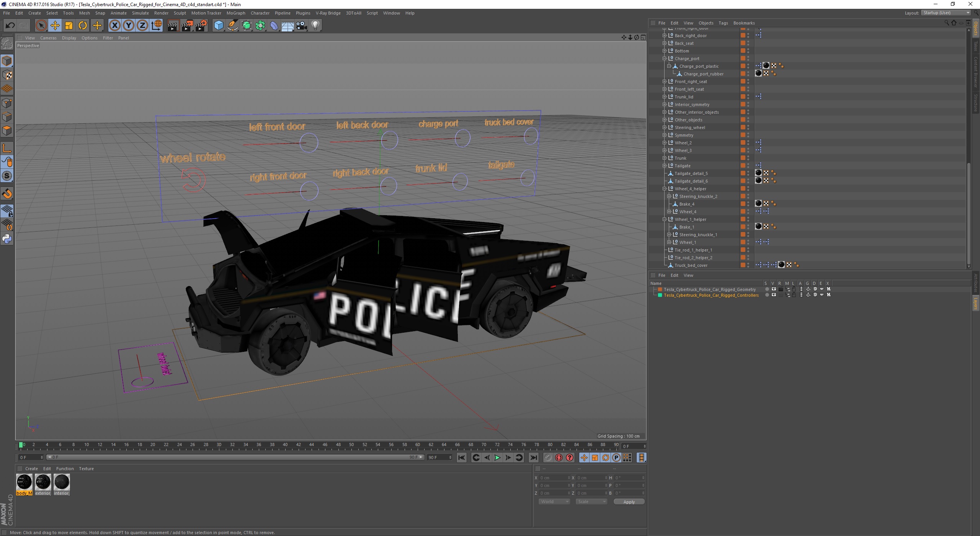Click the green Subdivision Surface generator icon

tap(247, 26)
